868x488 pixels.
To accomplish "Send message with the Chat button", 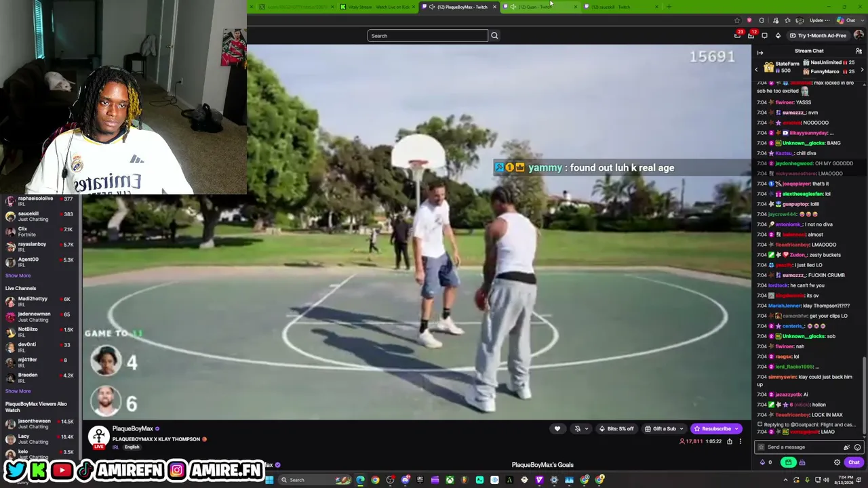I will [x=854, y=462].
